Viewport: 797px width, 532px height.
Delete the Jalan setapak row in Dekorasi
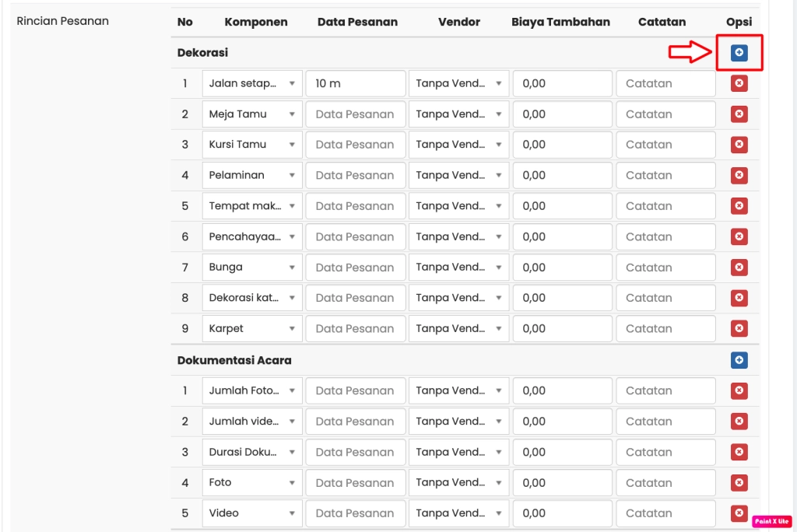[x=739, y=83]
